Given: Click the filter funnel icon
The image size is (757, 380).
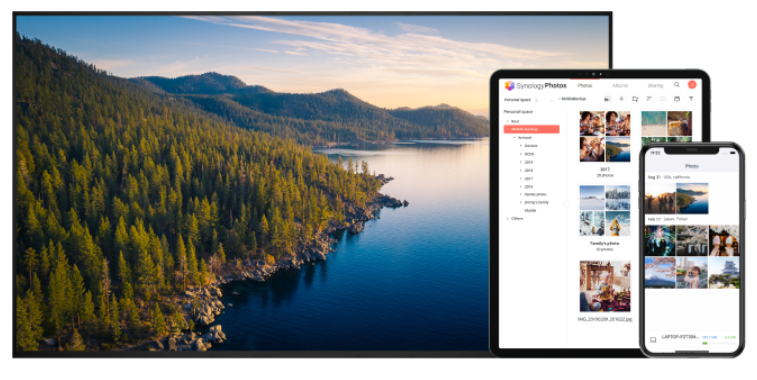Looking at the screenshot, I should click(x=691, y=99).
